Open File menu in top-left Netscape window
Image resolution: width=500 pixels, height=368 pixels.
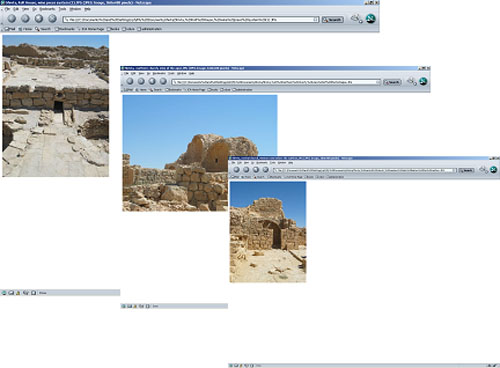pos(7,9)
